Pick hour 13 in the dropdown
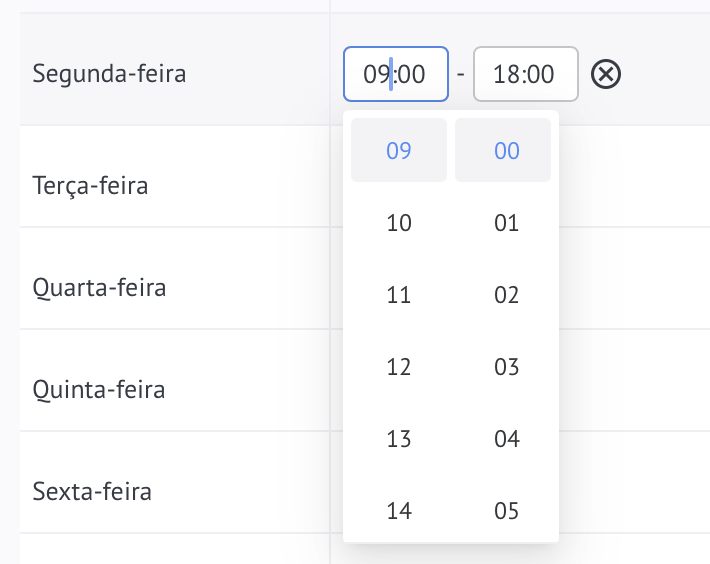 [399, 439]
